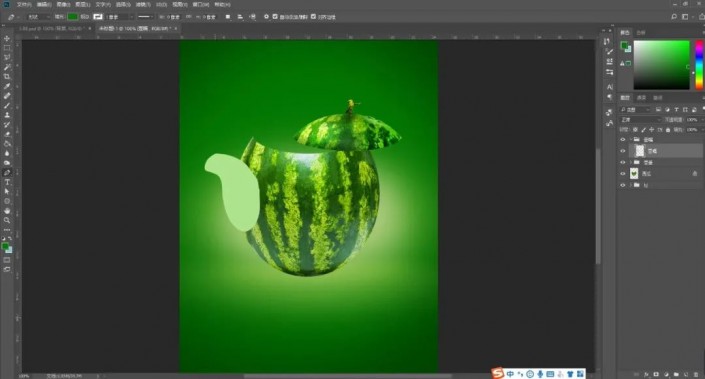The width and height of the screenshot is (705, 379).
Task: Select the Clone Stamp tool
Action: [7, 115]
